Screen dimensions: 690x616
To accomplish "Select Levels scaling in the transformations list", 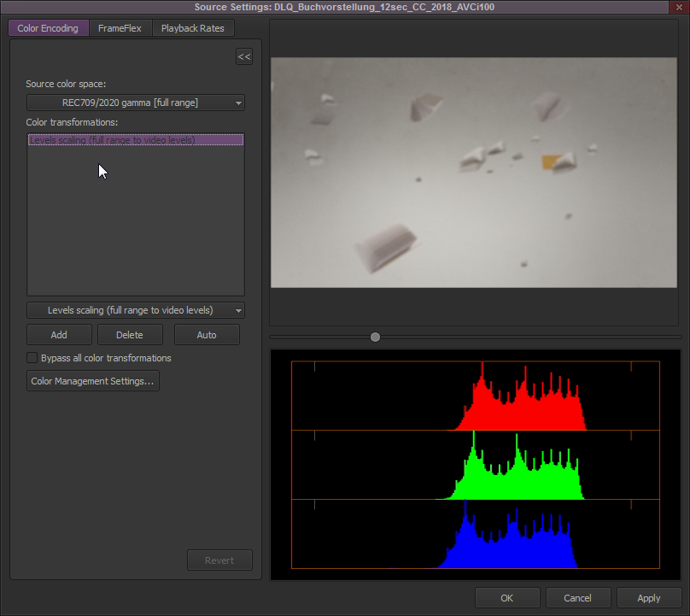I will click(x=135, y=138).
